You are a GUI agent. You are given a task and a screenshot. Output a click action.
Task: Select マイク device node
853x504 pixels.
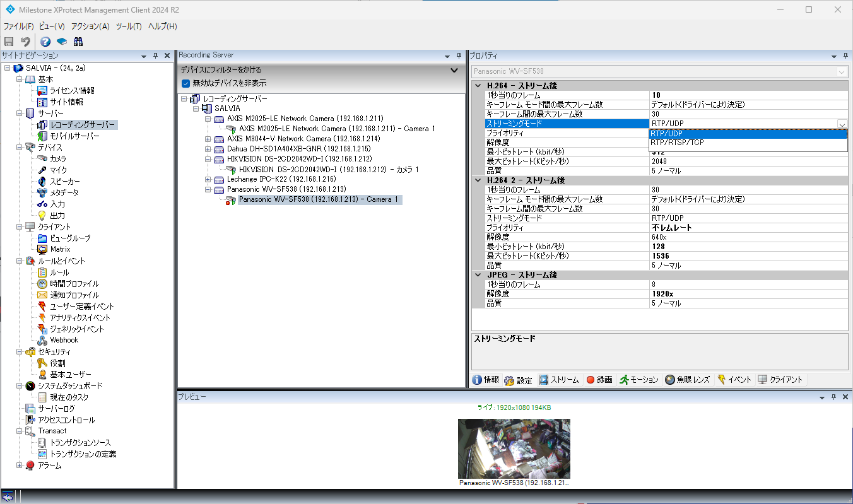(58, 170)
